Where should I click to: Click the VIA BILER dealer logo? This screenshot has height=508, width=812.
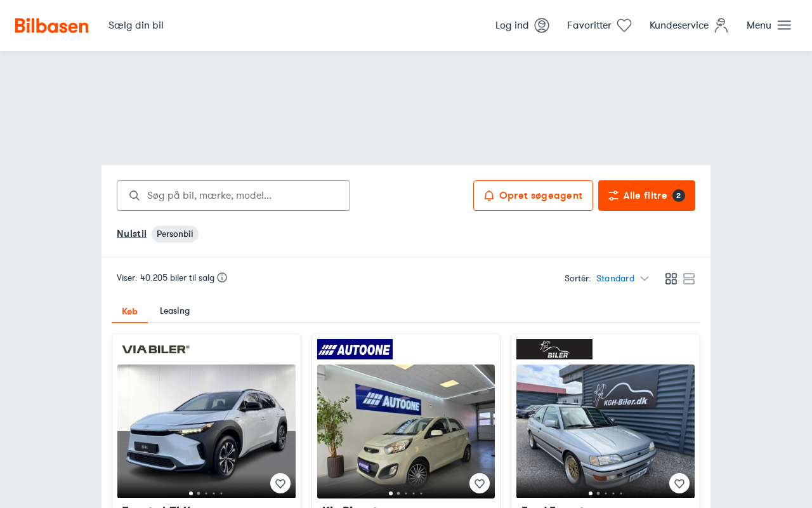pyautogui.click(x=156, y=349)
